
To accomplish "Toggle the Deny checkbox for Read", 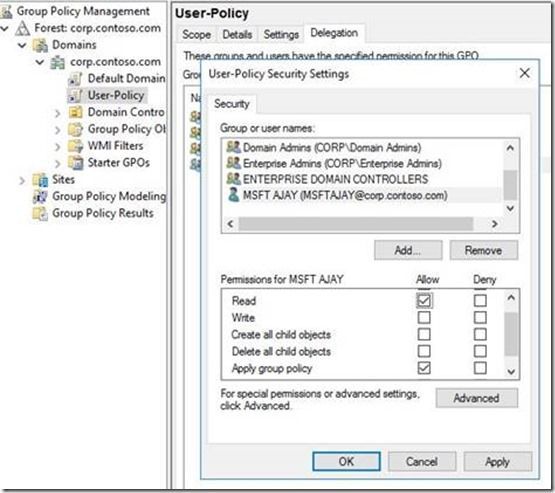I will [x=480, y=301].
